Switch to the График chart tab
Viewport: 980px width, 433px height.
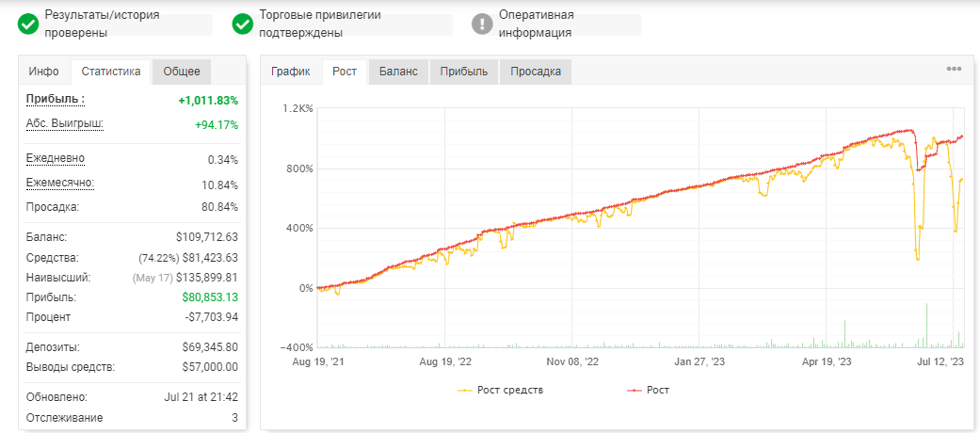click(x=291, y=72)
